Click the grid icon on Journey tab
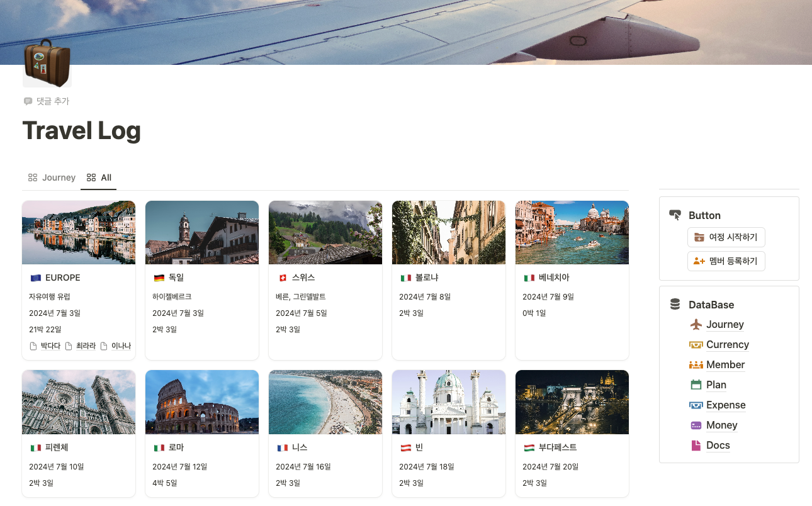Screen dimensions: 812x506 tap(33, 177)
